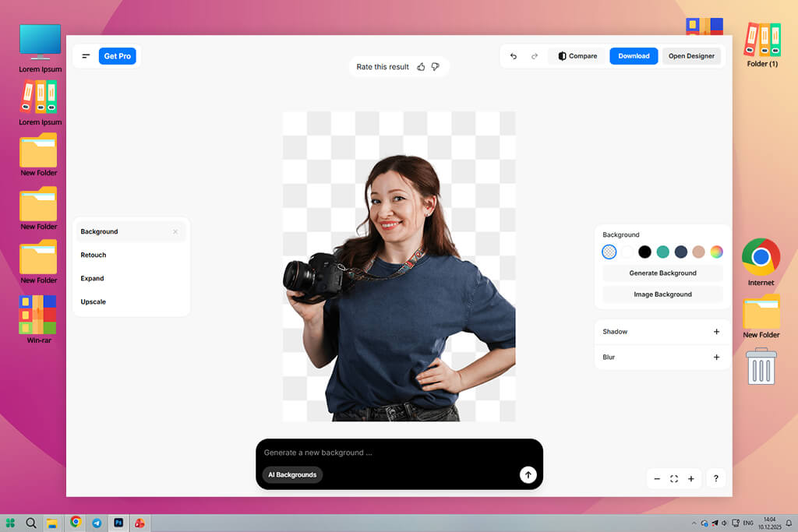Click Generate Background button

662,273
